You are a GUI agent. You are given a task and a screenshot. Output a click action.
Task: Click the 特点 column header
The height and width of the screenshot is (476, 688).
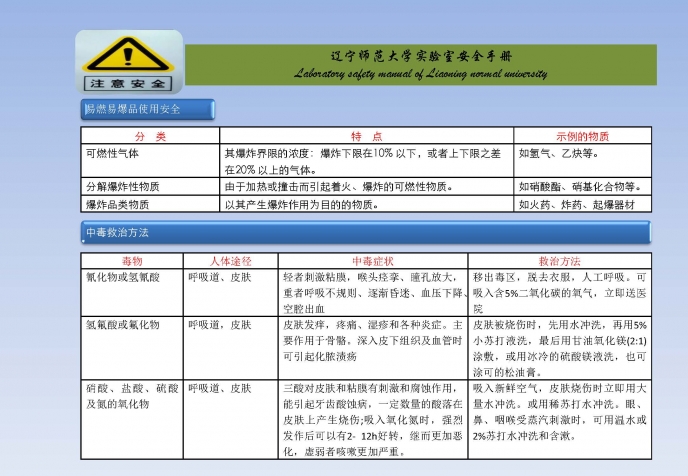(366, 136)
